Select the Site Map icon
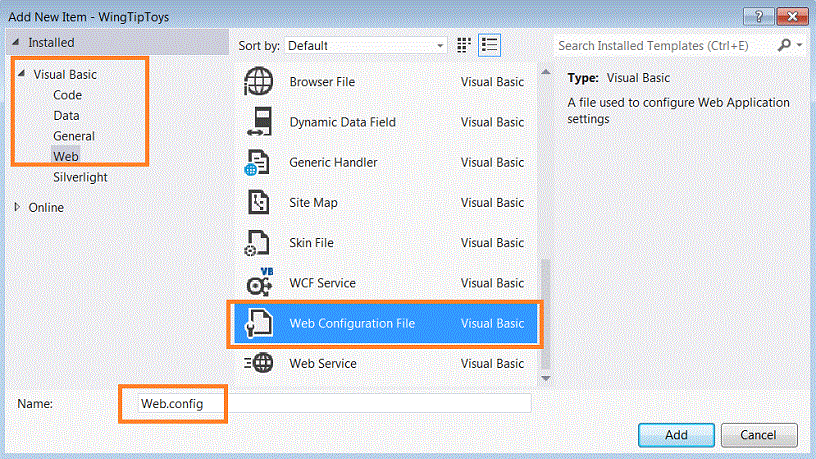The image size is (816, 459). coord(259,202)
